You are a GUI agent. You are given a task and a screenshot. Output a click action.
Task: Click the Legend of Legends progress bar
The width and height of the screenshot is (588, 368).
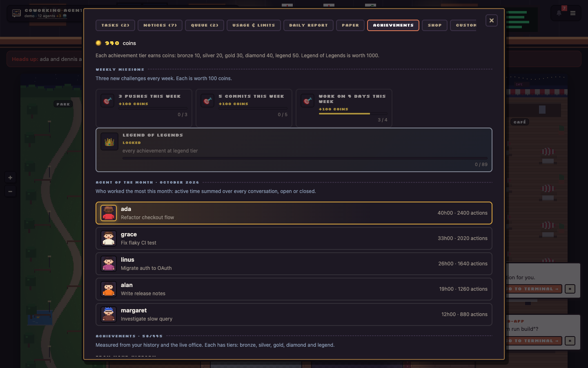pyautogui.click(x=305, y=158)
